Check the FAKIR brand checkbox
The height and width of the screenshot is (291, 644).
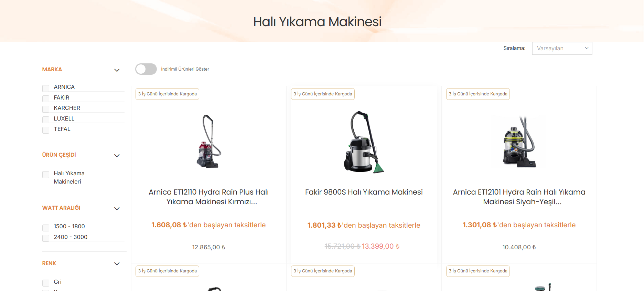pos(46,99)
